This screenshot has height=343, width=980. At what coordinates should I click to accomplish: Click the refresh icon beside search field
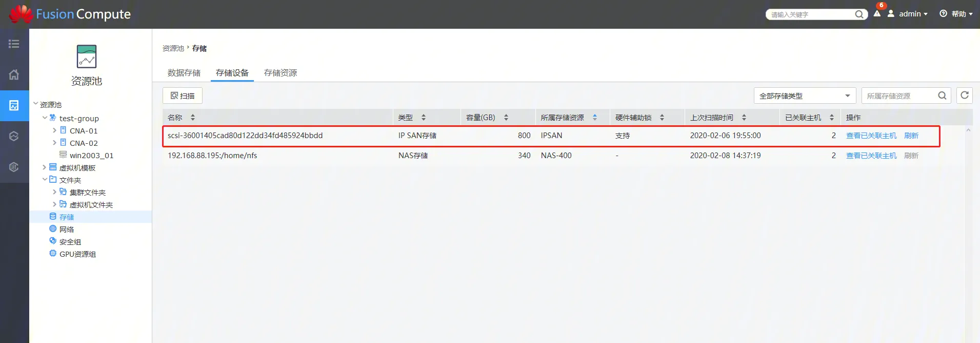pos(964,96)
